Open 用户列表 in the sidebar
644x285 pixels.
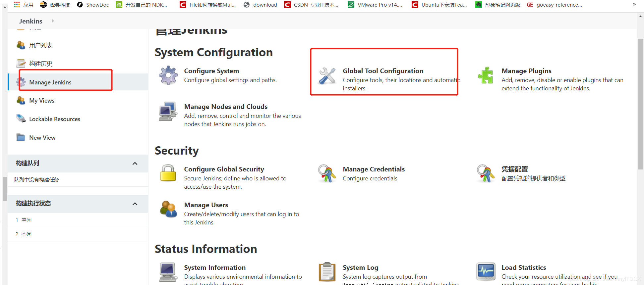tap(41, 45)
